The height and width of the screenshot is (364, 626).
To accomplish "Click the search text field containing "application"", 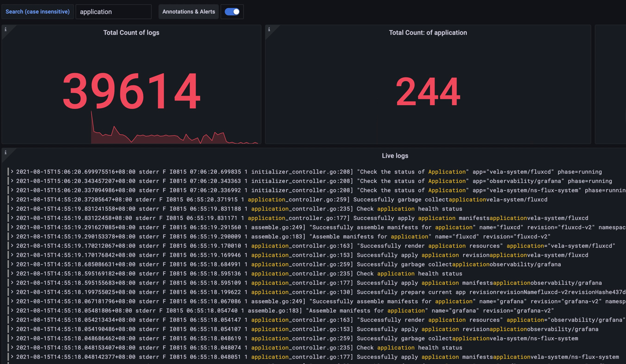I will [114, 12].
